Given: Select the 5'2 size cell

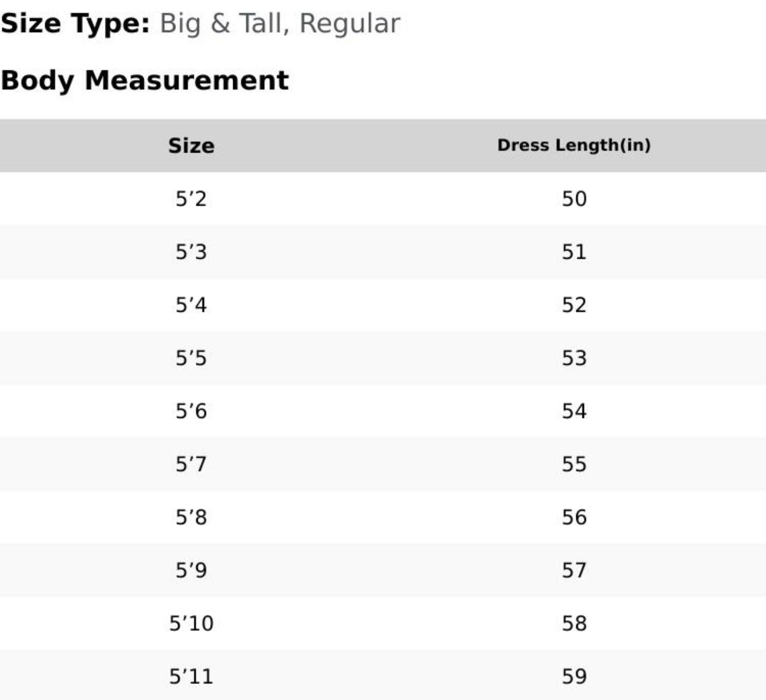Looking at the screenshot, I should [191, 199].
